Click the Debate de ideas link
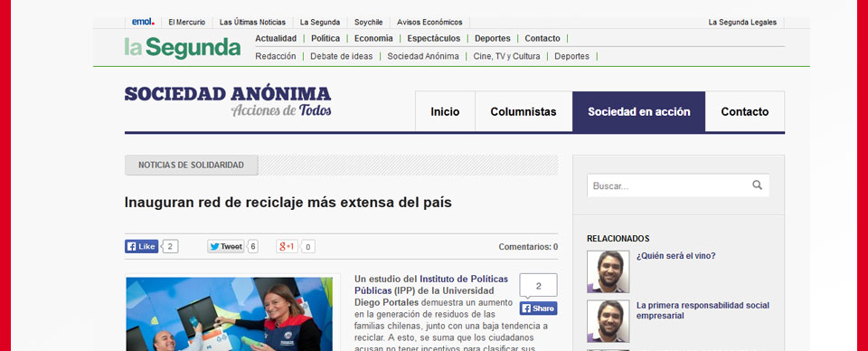The image size is (868, 351). [342, 56]
